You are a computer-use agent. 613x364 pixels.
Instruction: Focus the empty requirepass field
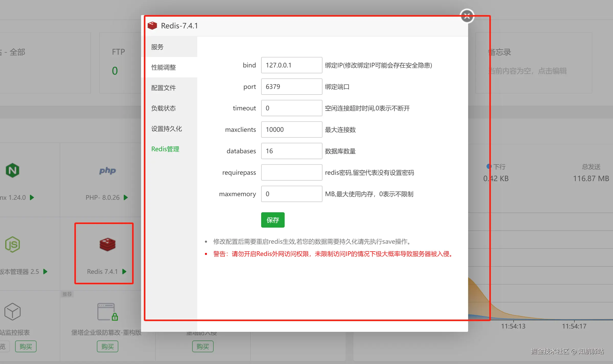coord(292,172)
